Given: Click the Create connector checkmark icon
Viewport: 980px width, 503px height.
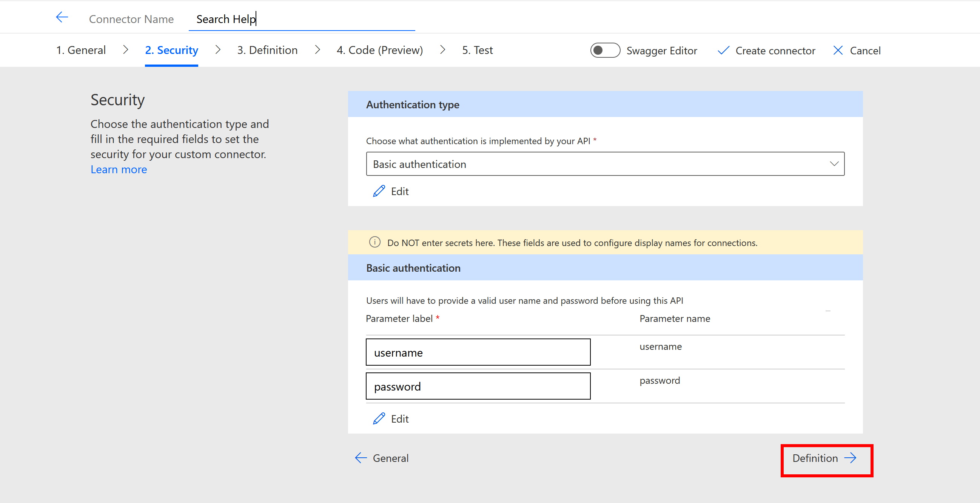Looking at the screenshot, I should pos(723,51).
